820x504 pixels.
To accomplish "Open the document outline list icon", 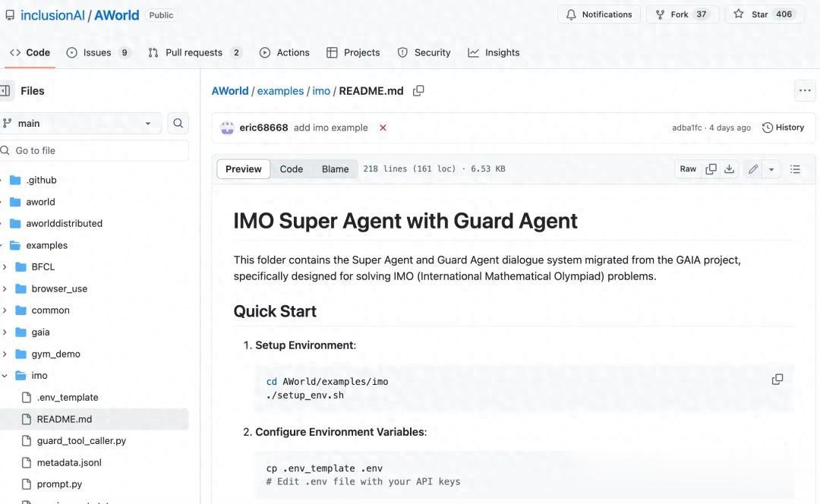I will (795, 169).
